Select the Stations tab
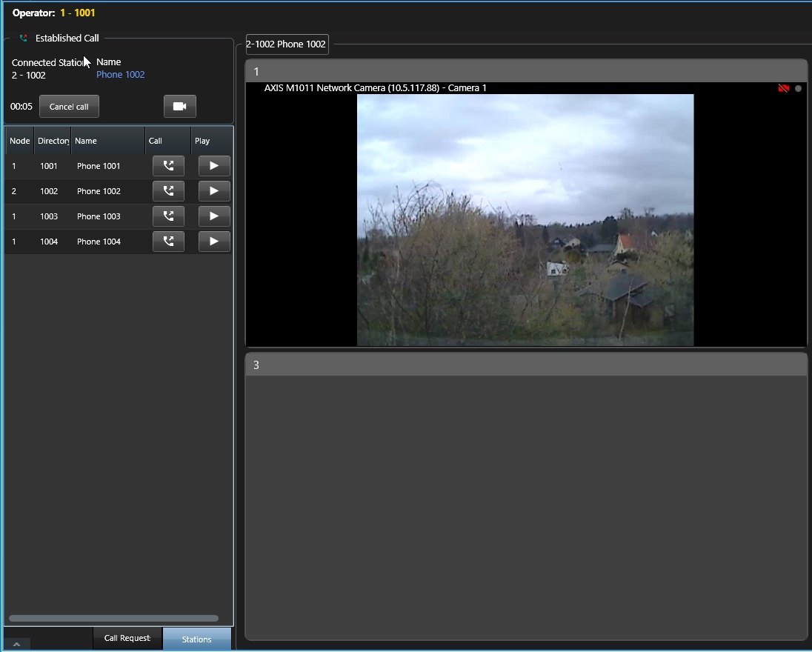This screenshot has height=652, width=812. pyautogui.click(x=196, y=639)
